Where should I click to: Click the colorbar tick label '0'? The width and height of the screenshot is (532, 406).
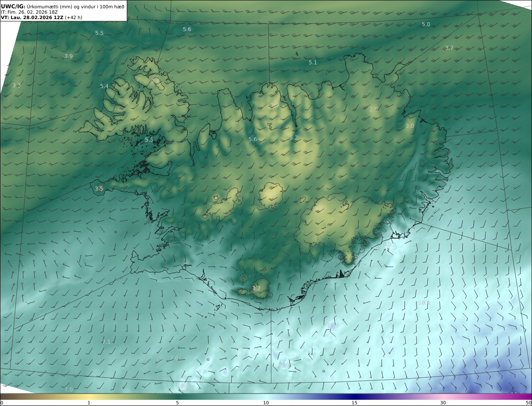point(2,403)
